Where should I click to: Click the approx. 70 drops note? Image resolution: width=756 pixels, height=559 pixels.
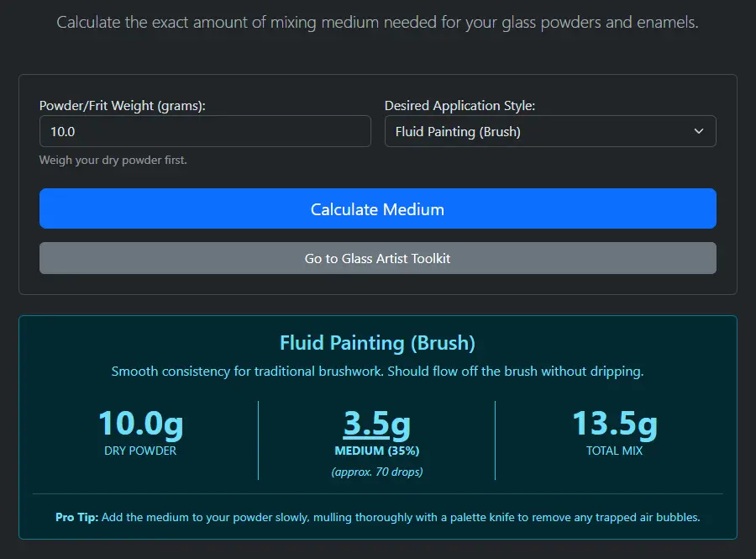pyautogui.click(x=378, y=472)
